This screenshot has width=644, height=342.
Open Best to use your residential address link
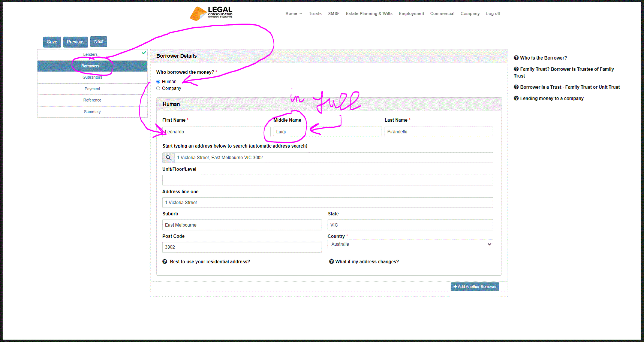pos(210,261)
